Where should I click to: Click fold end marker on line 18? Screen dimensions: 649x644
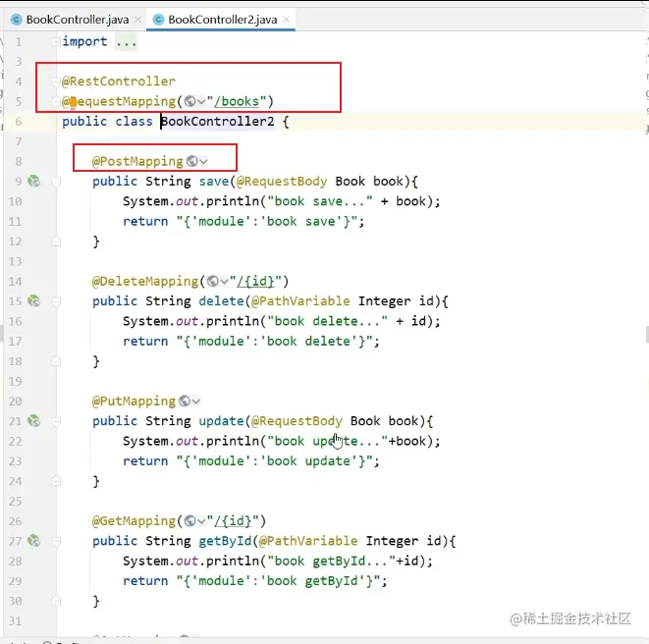56,361
